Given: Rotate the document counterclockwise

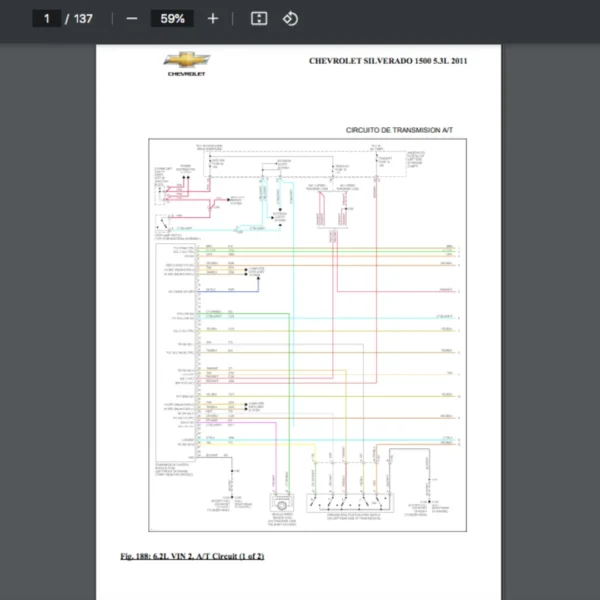Looking at the screenshot, I should 290,19.
